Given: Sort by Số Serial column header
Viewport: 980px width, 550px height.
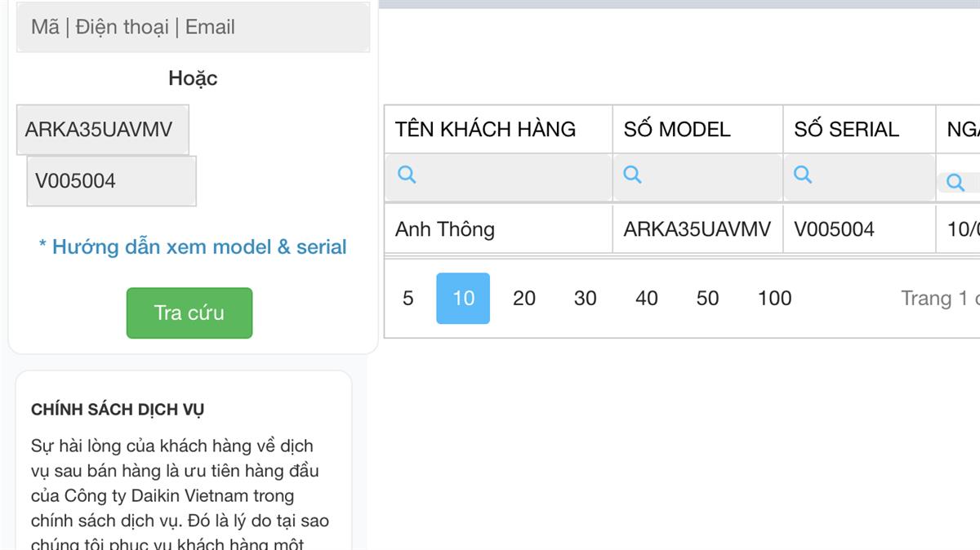Looking at the screenshot, I should pyautogui.click(x=846, y=130).
